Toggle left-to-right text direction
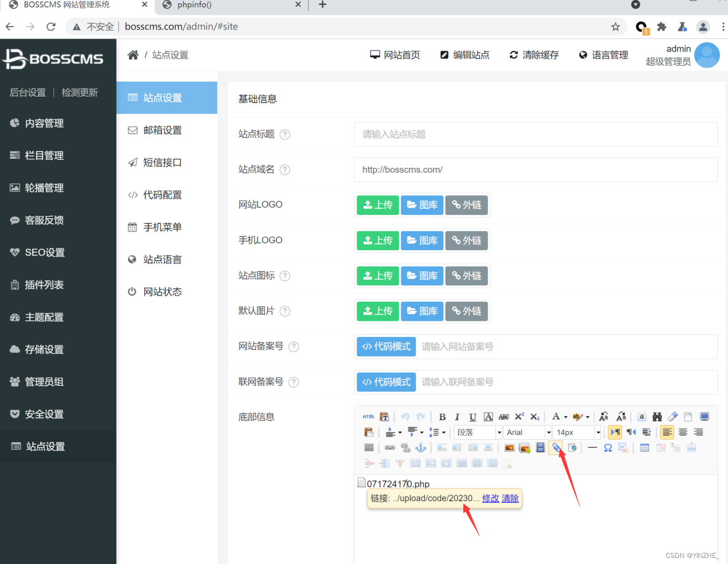 pos(615,432)
